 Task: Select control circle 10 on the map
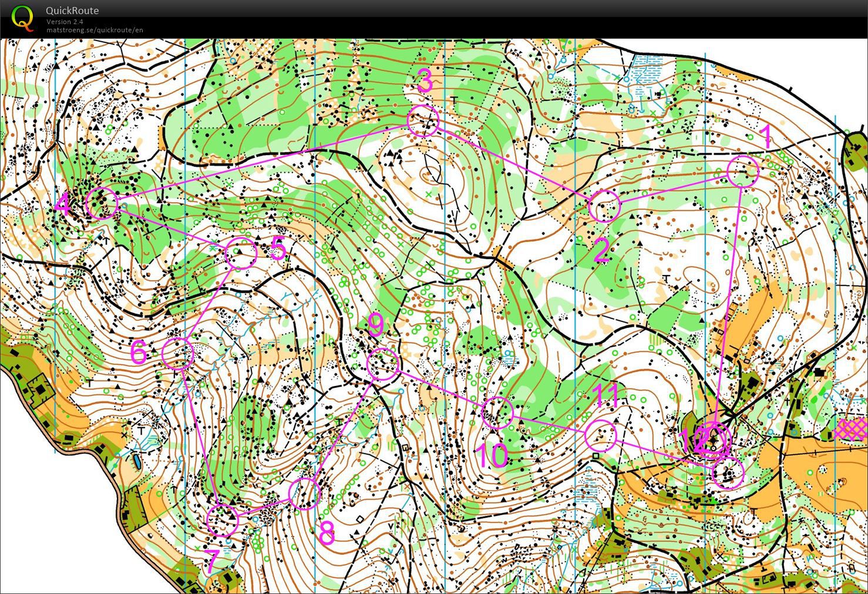[497, 412]
